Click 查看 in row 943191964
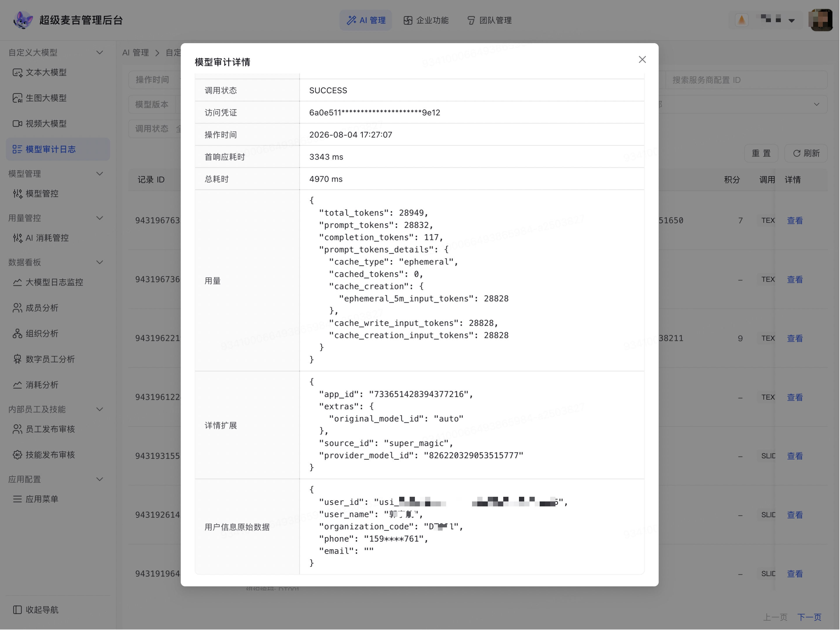This screenshot has width=840, height=630. click(795, 574)
